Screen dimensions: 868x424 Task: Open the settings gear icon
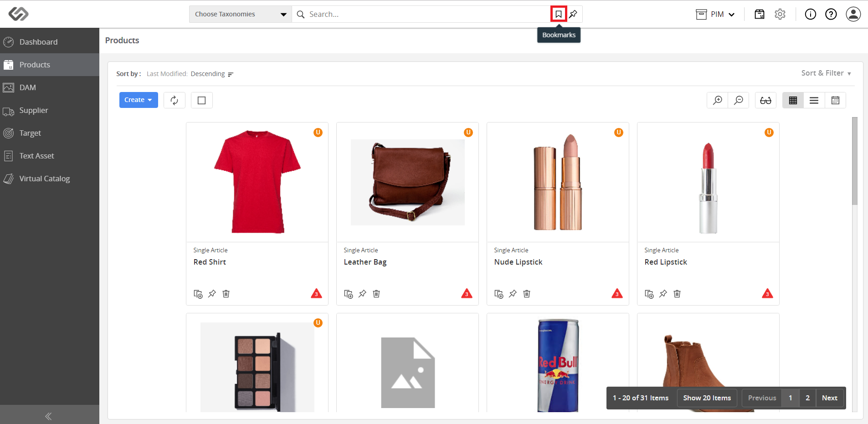tap(780, 14)
